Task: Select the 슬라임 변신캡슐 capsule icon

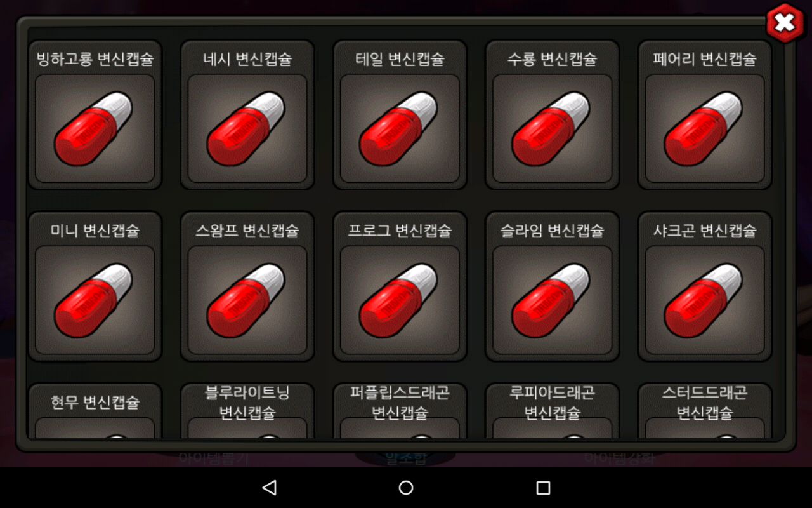Action: pos(552,300)
